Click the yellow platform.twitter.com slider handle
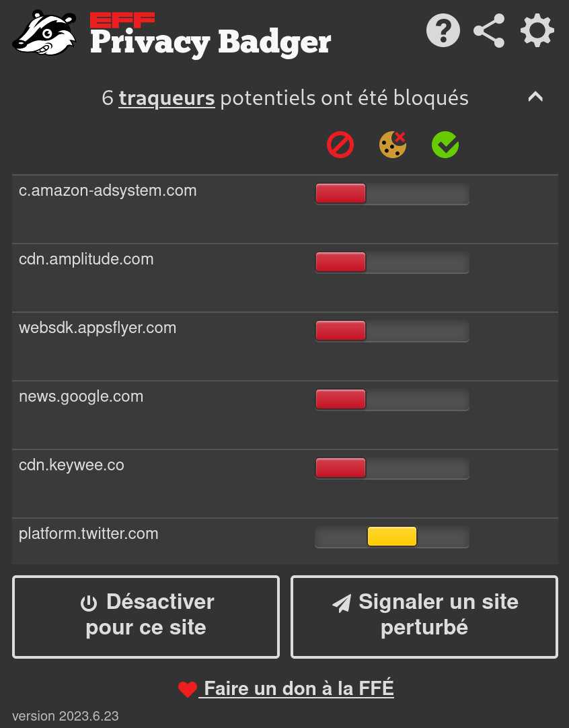This screenshot has width=569, height=728. [392, 536]
